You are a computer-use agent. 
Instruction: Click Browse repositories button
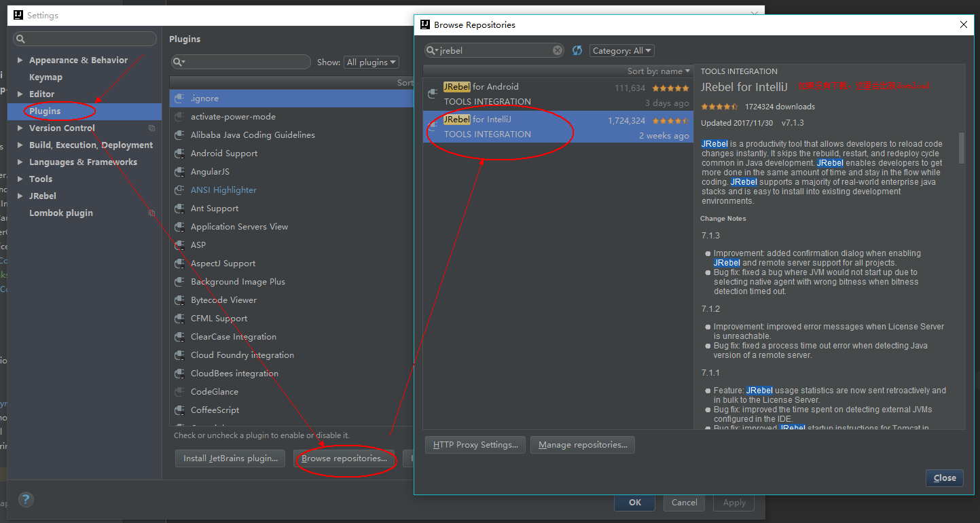tap(344, 458)
